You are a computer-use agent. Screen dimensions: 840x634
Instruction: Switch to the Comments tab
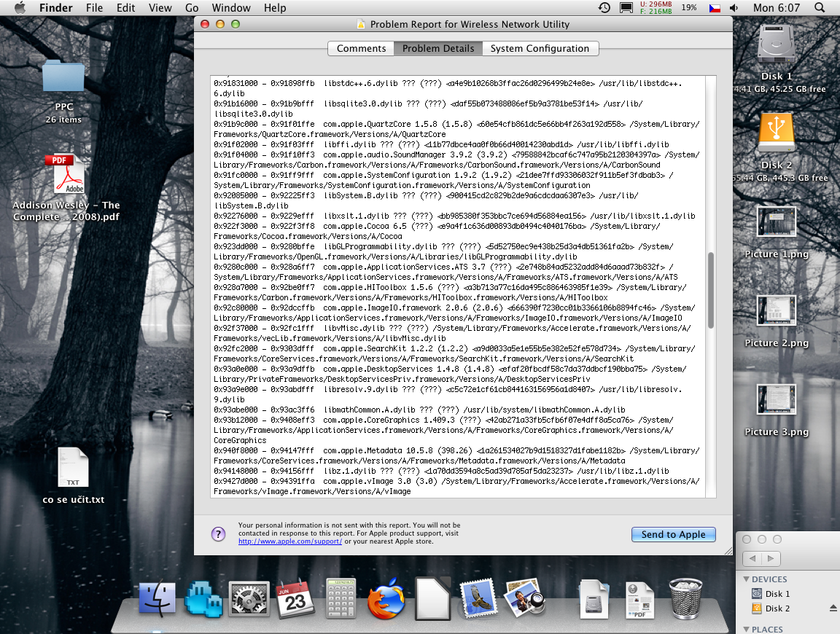(x=361, y=48)
